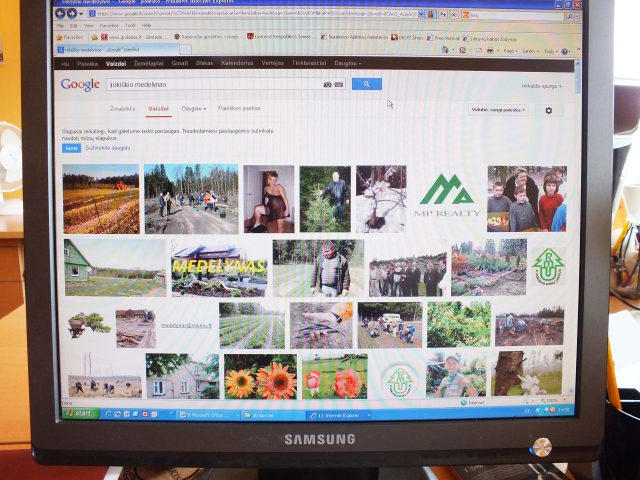This screenshot has height=480, width=640.
Task: Open the Edit menu
Action: (73, 26)
